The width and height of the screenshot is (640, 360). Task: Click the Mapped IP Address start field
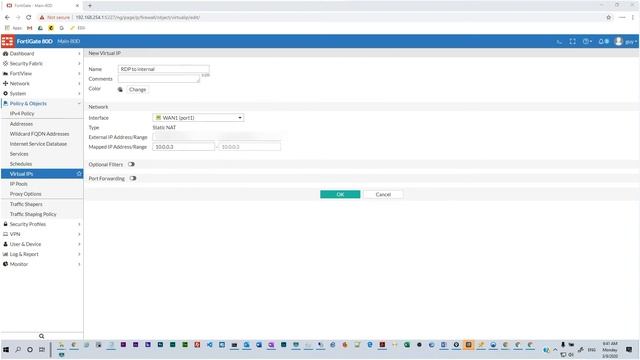[x=183, y=147]
